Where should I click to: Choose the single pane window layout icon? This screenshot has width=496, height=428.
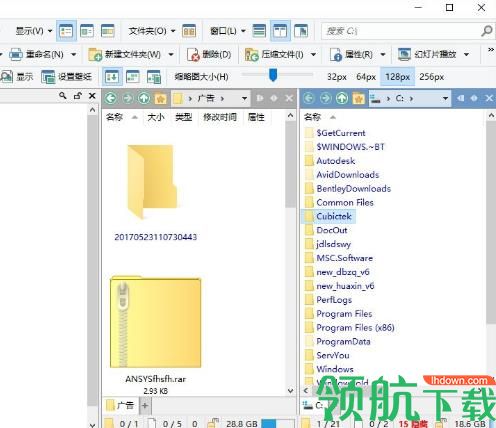(259, 31)
